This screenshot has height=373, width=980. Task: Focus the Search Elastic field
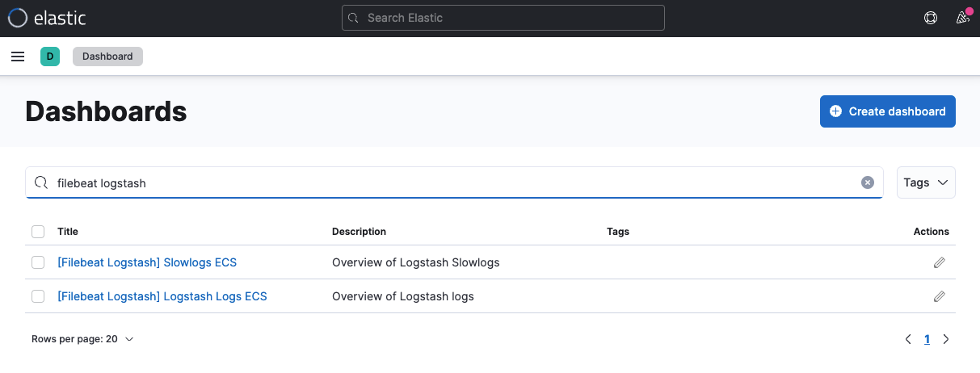[503, 18]
